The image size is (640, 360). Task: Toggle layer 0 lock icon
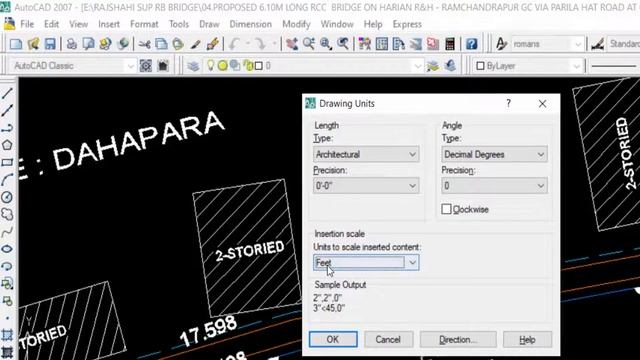click(x=249, y=65)
